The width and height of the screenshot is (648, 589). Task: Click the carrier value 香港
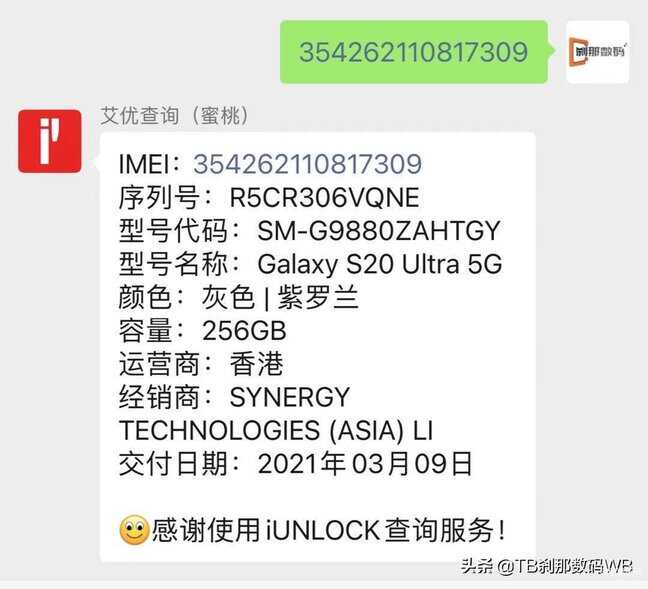(257, 364)
